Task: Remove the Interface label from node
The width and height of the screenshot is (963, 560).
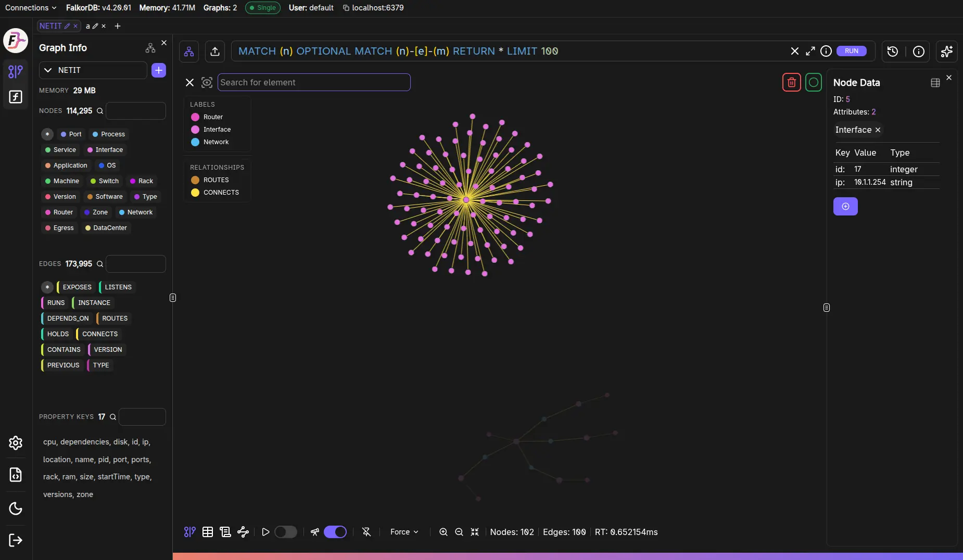Action: tap(878, 130)
